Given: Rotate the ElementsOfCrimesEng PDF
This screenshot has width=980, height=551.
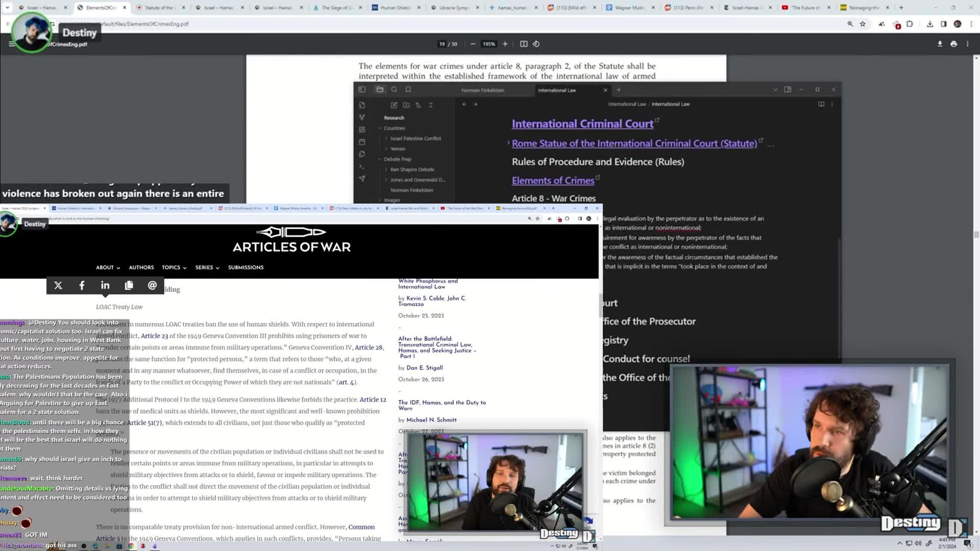Looking at the screenshot, I should pyautogui.click(x=536, y=44).
